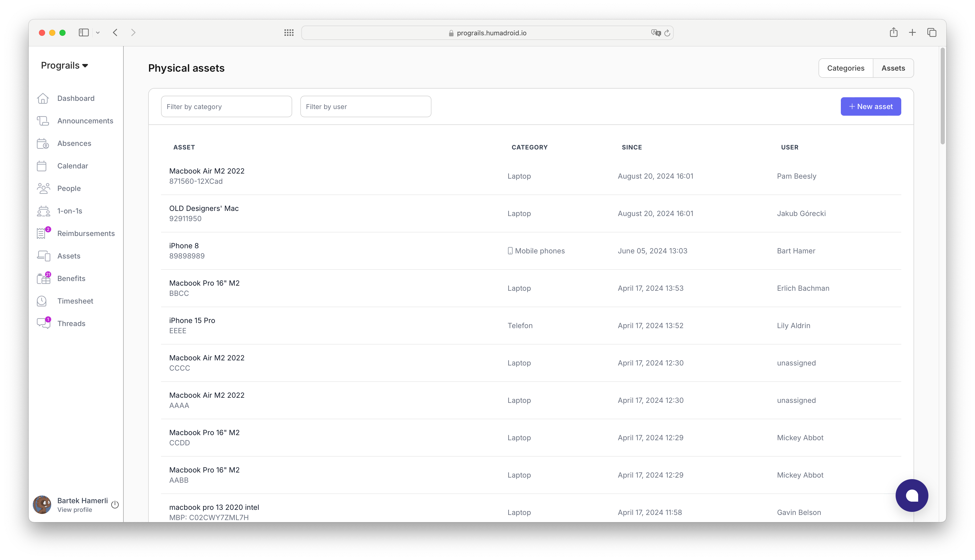Select the People icon in sidebar
The image size is (975, 560).
pyautogui.click(x=44, y=188)
